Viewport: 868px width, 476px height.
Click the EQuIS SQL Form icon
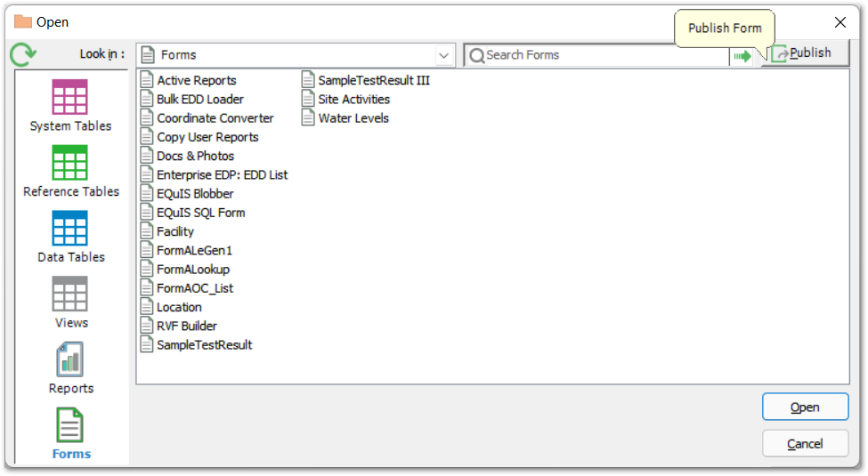click(x=147, y=213)
